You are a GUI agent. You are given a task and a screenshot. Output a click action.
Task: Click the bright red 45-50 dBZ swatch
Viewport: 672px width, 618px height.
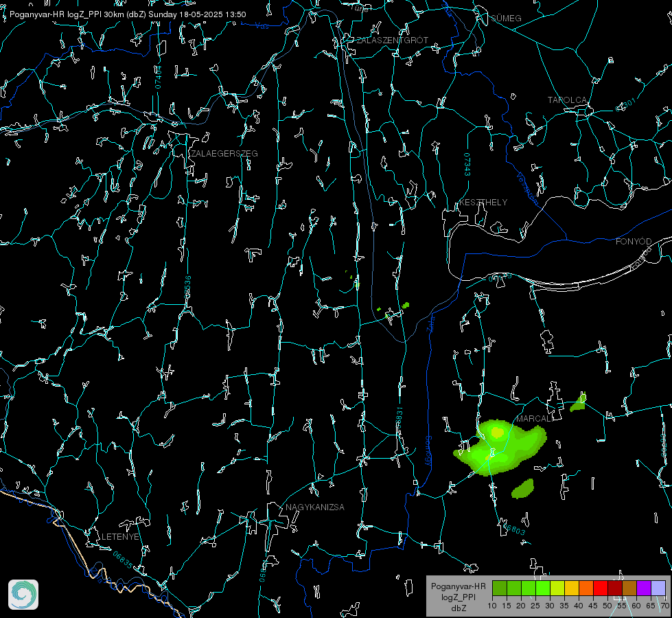[x=601, y=588]
